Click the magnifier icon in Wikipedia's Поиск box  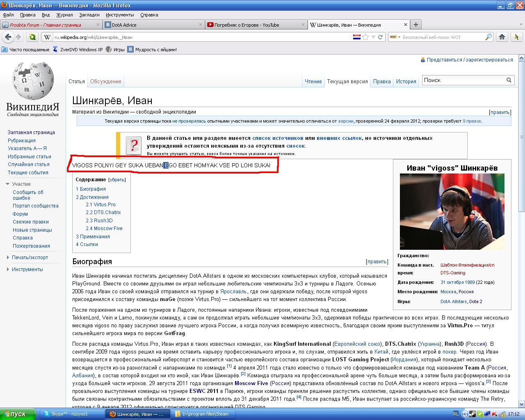pyautogui.click(x=509, y=80)
